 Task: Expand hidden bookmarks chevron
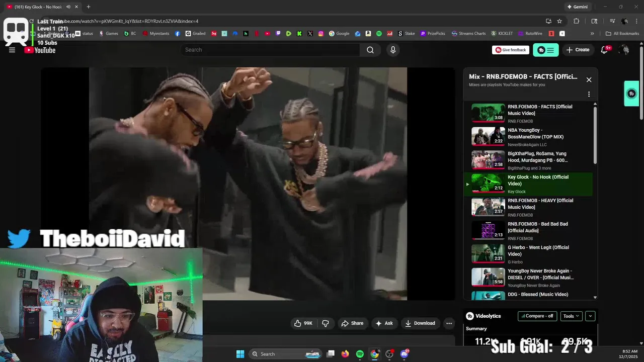(592, 34)
